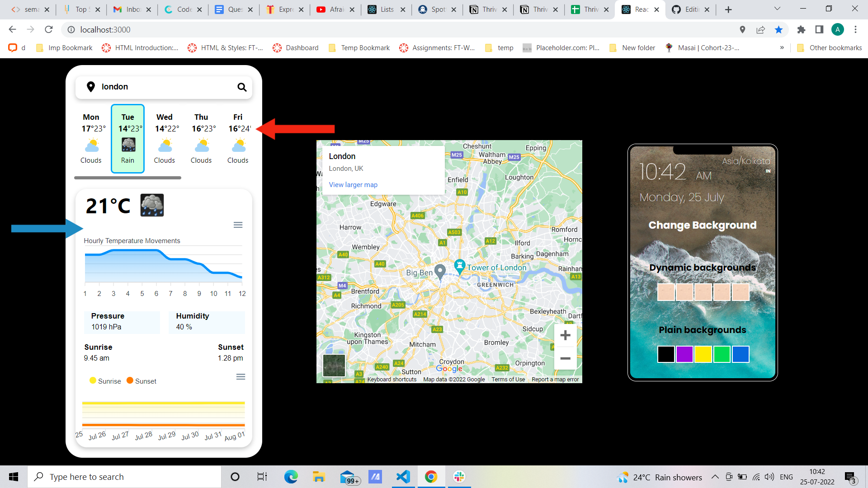Screen dimensions: 868x488
Task: Select the purple plain background swatch
Action: (x=684, y=354)
